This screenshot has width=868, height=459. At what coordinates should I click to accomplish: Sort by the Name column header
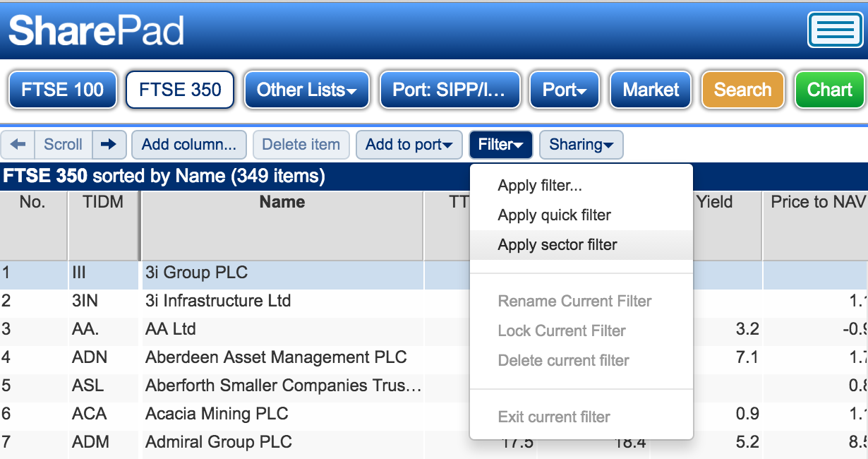click(282, 225)
